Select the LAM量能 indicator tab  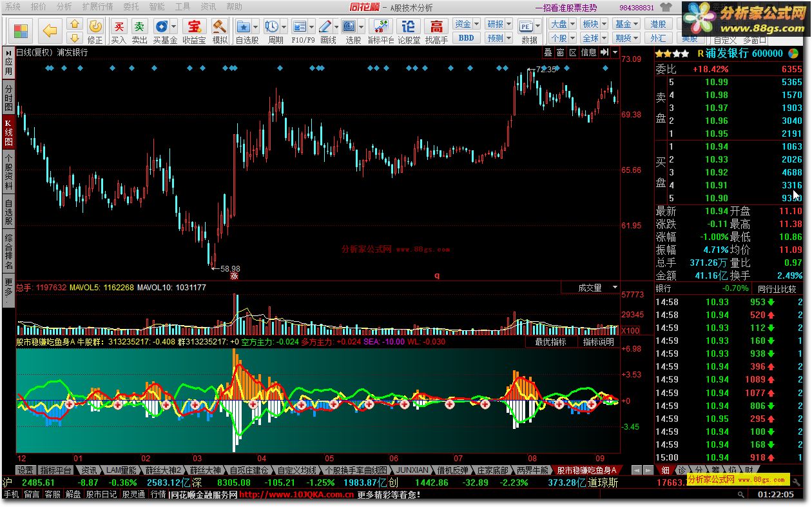point(121,470)
